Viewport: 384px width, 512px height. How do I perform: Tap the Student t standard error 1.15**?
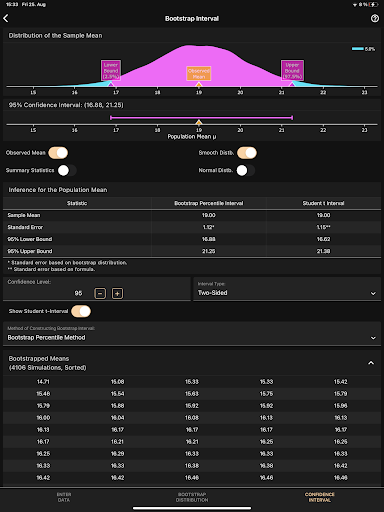tap(323, 227)
